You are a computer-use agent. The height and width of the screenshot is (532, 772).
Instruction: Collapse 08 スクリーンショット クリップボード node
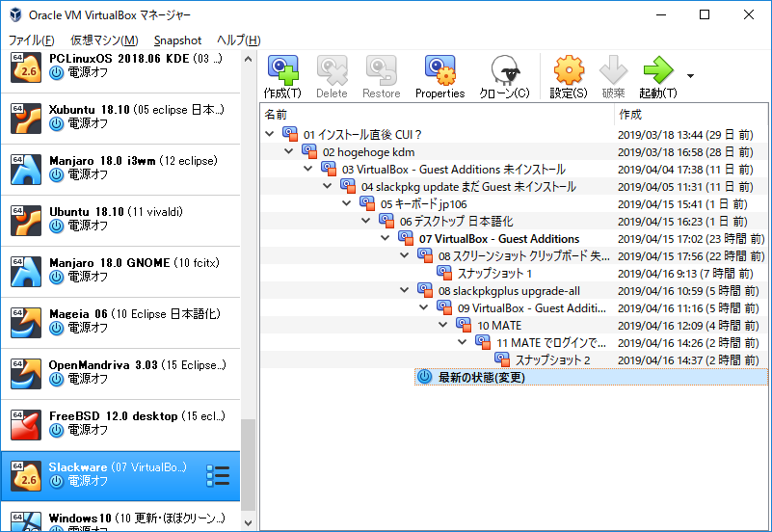pos(404,255)
